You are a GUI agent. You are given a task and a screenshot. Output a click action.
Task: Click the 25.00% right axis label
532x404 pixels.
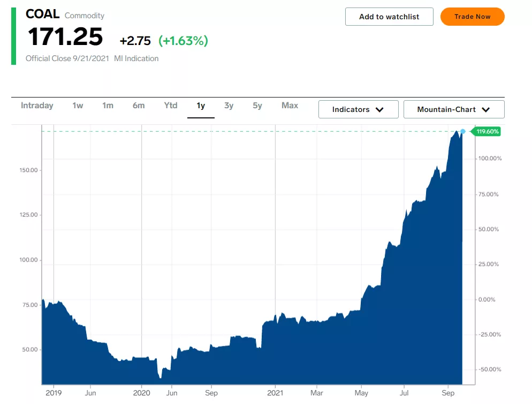tap(489, 264)
